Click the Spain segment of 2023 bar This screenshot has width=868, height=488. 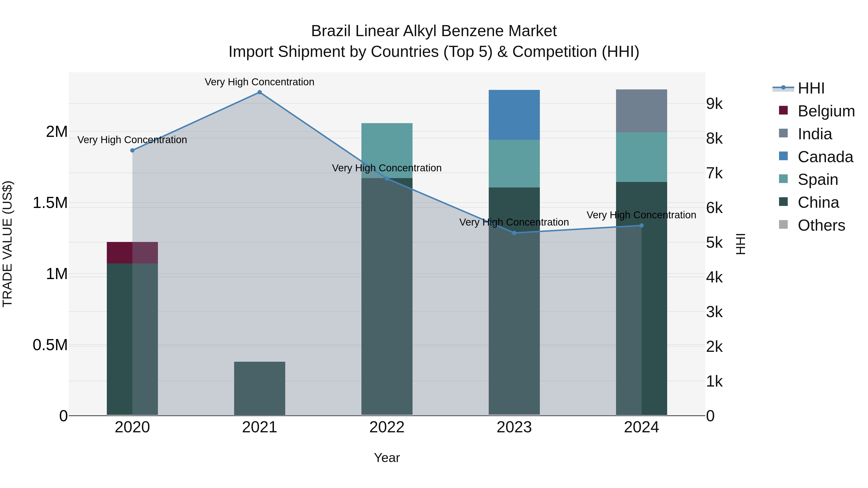[514, 164]
